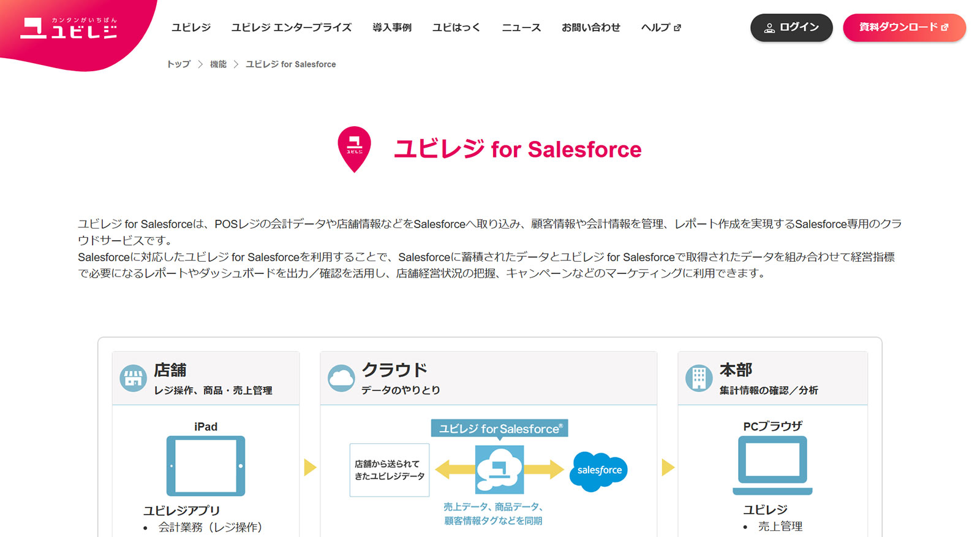This screenshot has width=980, height=537.
Task: Click the ユビレジアプリ text
Action: point(181,511)
